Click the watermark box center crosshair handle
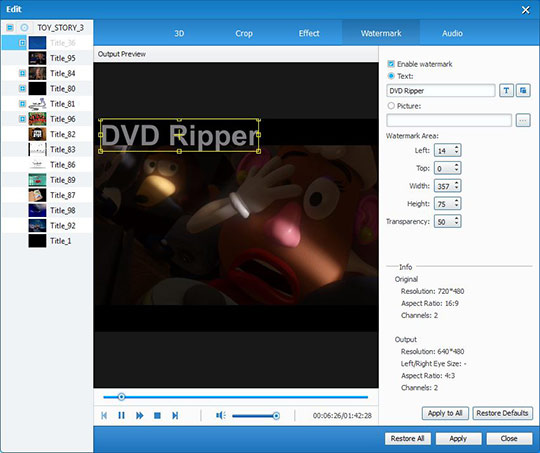Image resolution: width=540 pixels, height=453 pixels. (x=179, y=135)
